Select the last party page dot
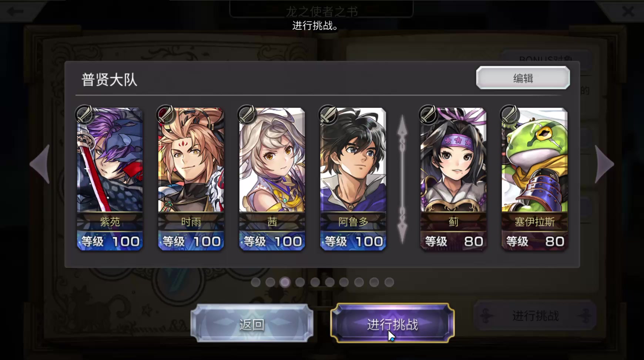Viewport: 644px width, 360px height. [389, 282]
